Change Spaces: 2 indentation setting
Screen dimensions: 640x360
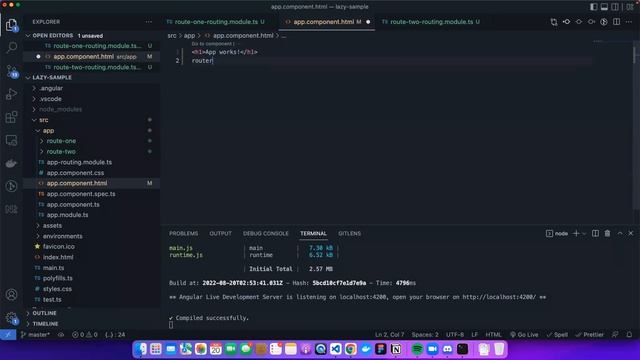tap(425, 334)
